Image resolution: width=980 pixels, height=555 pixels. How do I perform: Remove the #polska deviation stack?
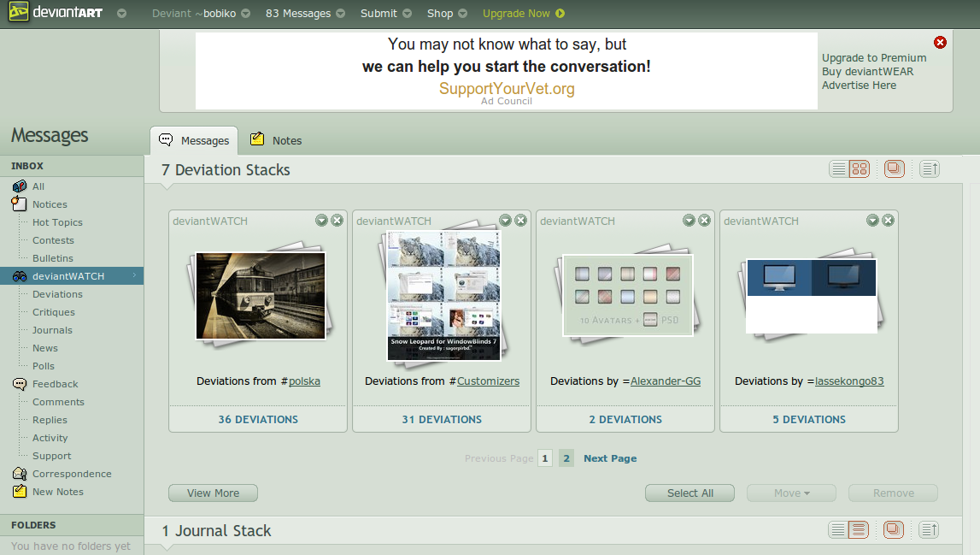click(x=337, y=221)
